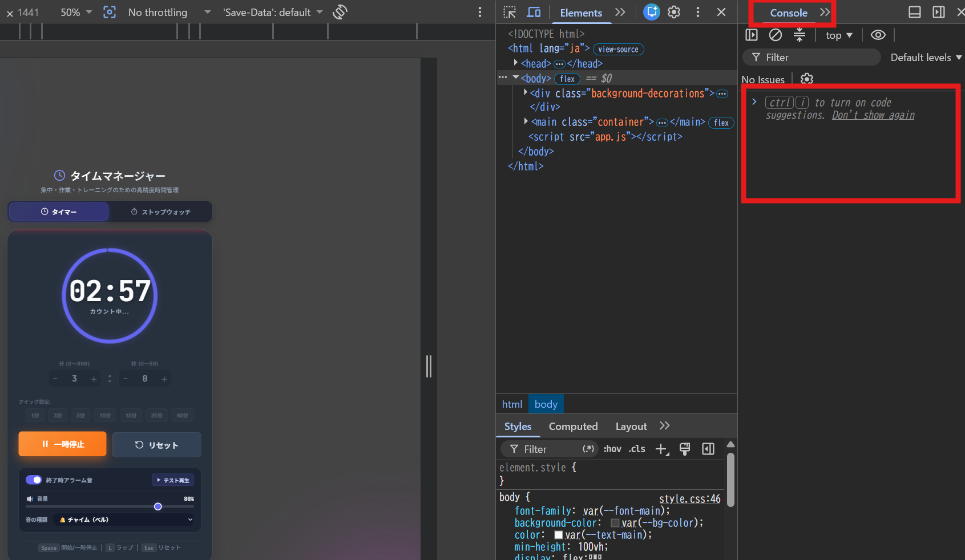965x560 pixels.
Task: Toggle the flex badge on body element
Action: (567, 79)
